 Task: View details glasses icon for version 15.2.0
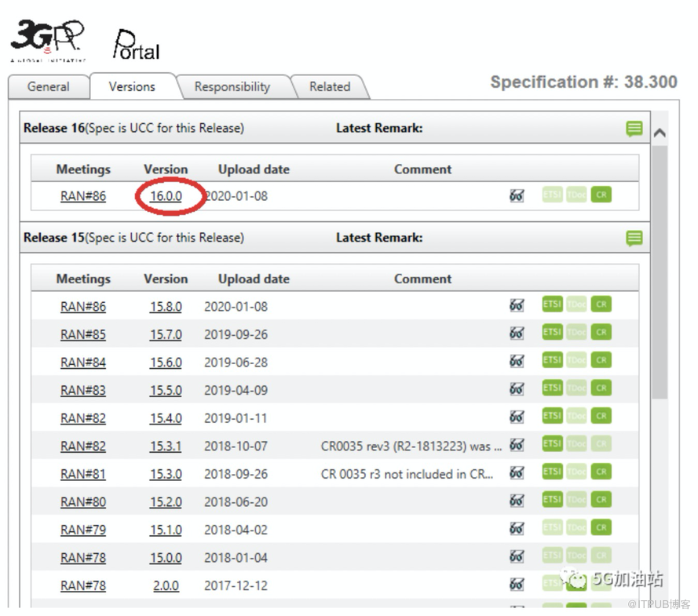click(517, 501)
